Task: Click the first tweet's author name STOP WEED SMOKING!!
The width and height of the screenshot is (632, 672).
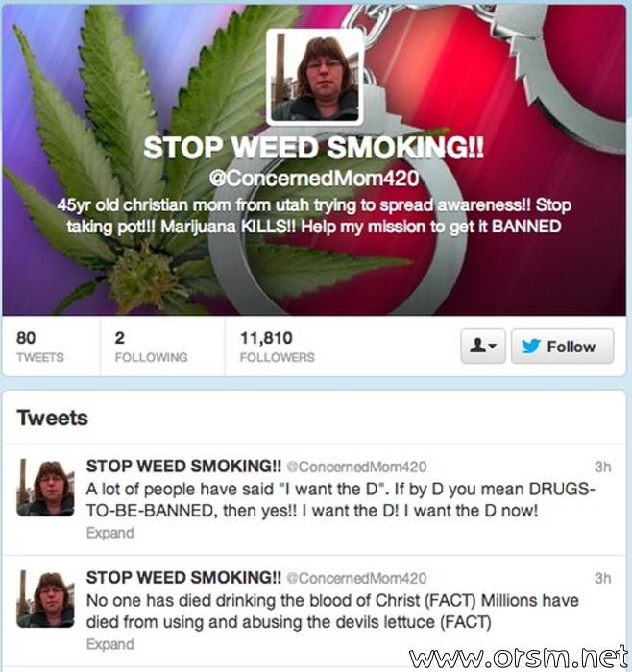Action: [x=184, y=466]
